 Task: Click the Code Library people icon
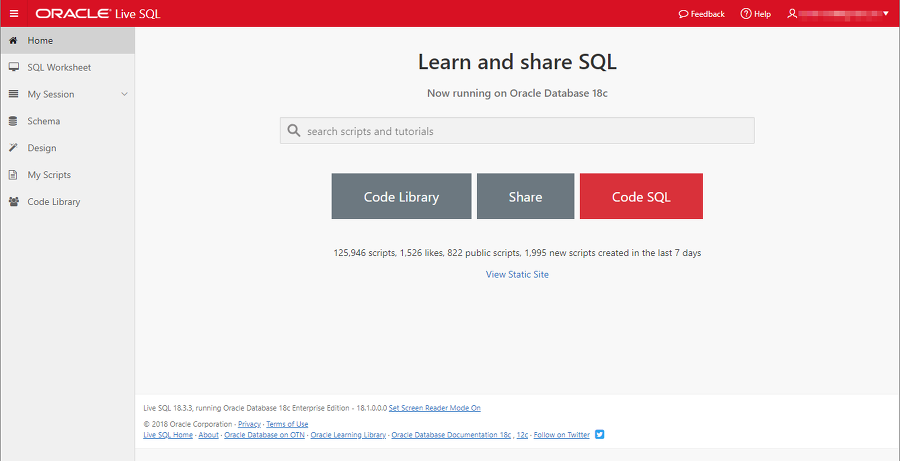[14, 202]
